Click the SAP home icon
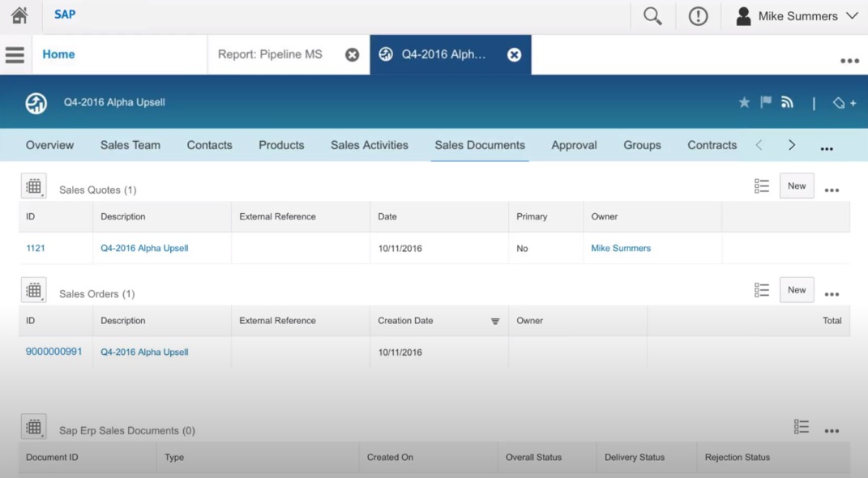Viewport: 868px width, 478px height. tap(19, 15)
